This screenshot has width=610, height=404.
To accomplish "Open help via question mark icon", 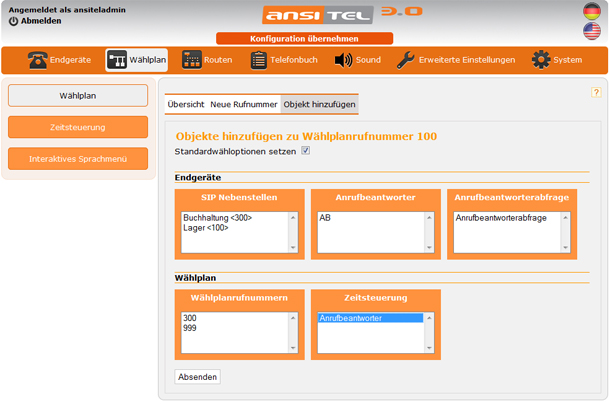I will coord(596,92).
